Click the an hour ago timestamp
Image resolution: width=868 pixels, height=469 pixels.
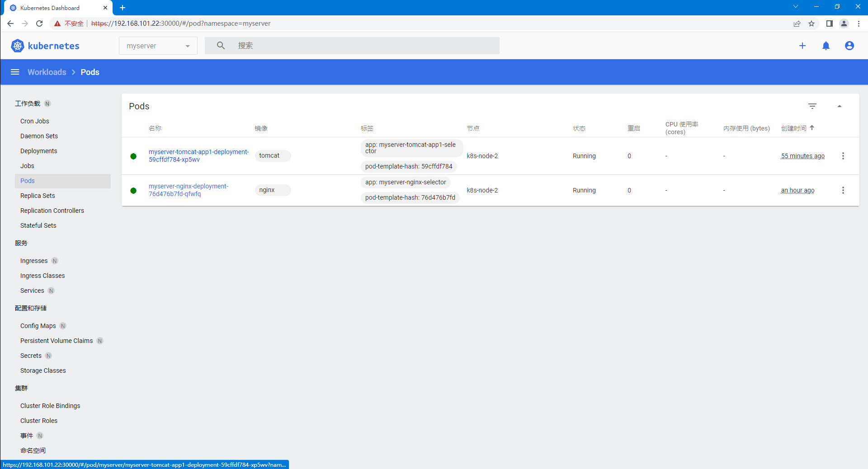click(x=798, y=190)
